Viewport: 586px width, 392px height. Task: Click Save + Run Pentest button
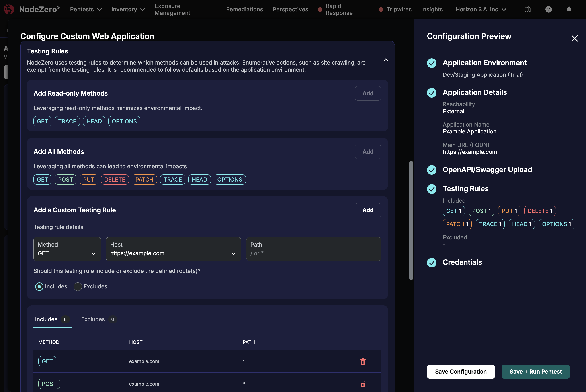[x=535, y=372]
